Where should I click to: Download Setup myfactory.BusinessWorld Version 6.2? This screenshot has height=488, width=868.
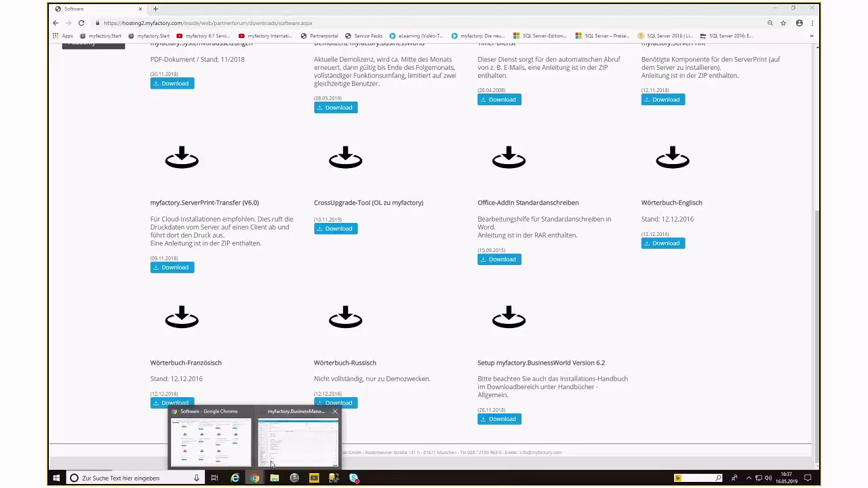pyautogui.click(x=499, y=420)
